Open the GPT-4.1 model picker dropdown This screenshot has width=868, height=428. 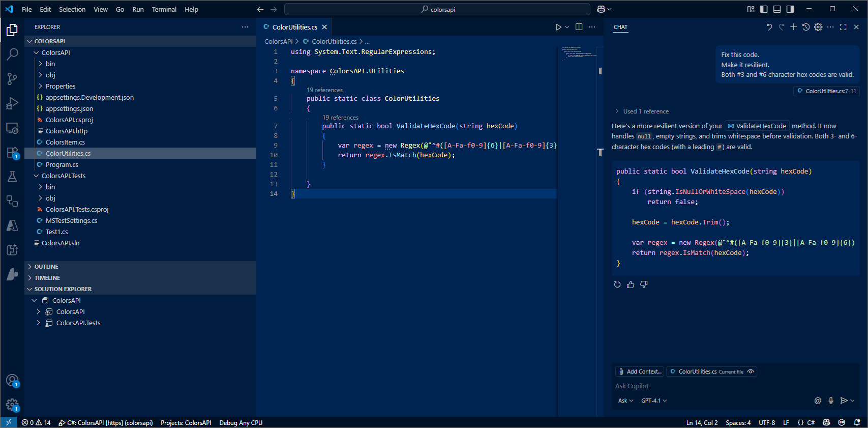pos(653,401)
